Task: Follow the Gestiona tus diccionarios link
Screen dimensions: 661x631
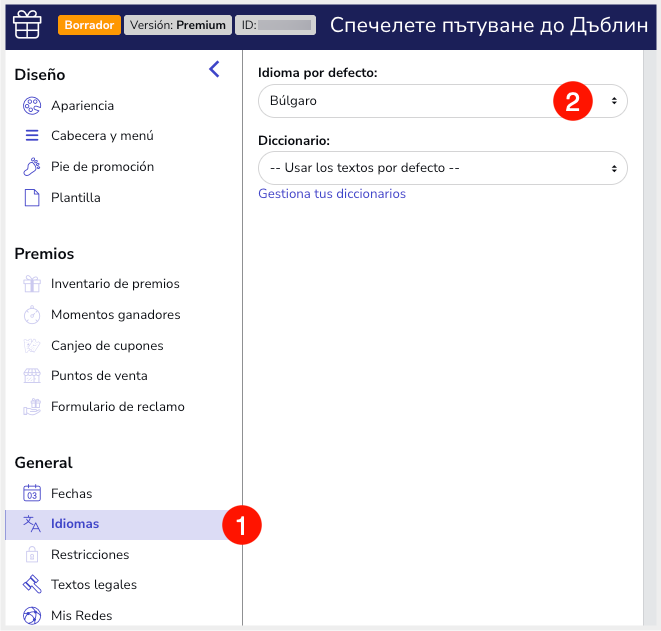Action: click(332, 194)
